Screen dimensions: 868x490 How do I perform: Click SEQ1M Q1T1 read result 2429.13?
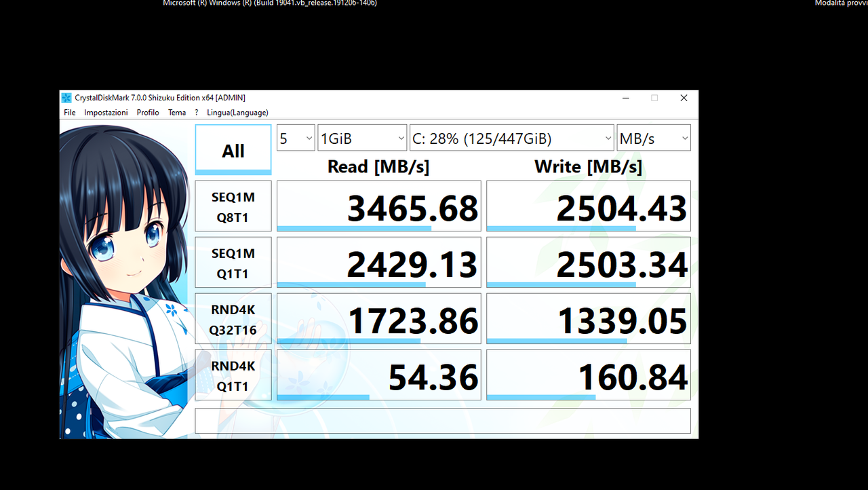pos(379,262)
